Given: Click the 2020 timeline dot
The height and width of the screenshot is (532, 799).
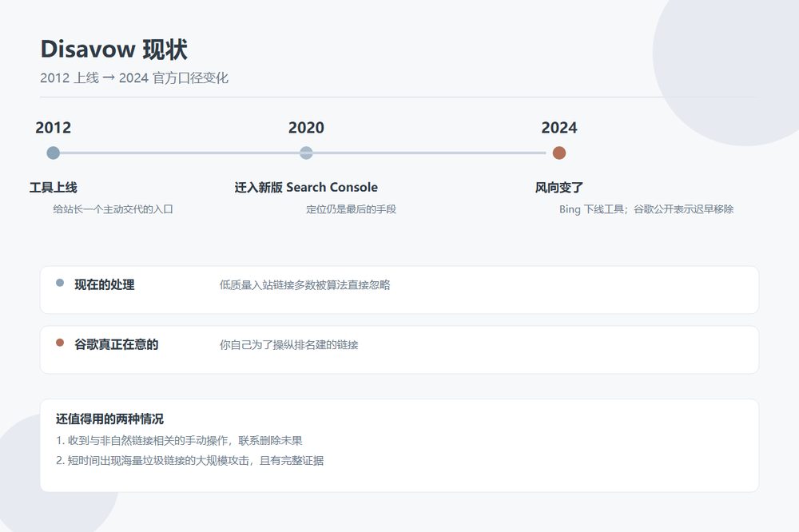Looking at the screenshot, I should point(306,153).
